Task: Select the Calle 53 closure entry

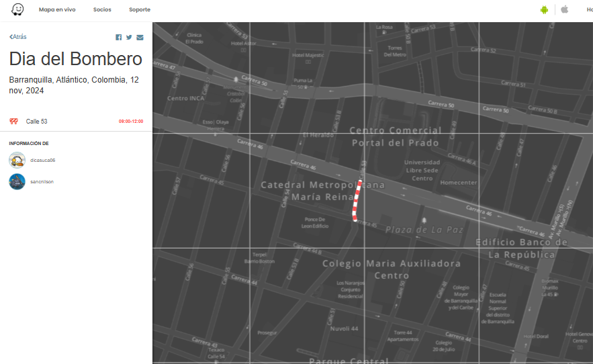Action: [x=37, y=122]
